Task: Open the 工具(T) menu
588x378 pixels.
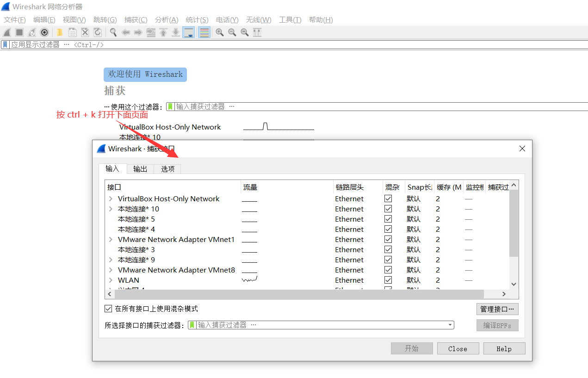Action: pos(290,20)
